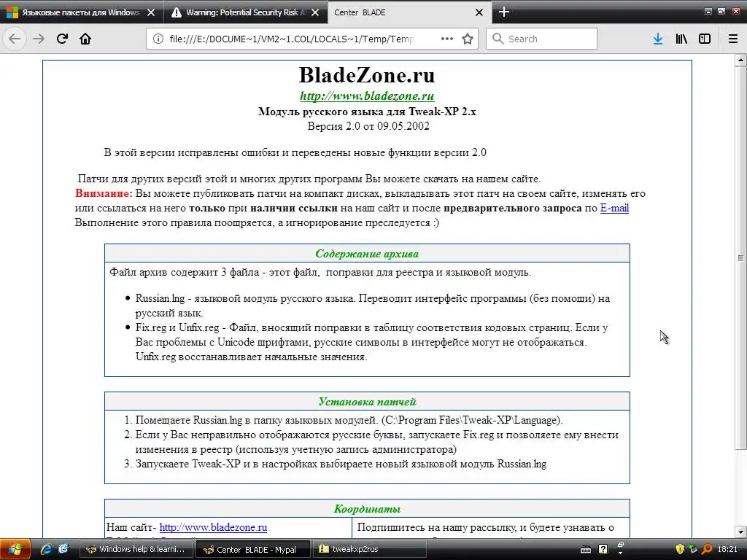Click the vertical scrollbar thumb
This screenshot has width=747, height=560.
pos(740,257)
